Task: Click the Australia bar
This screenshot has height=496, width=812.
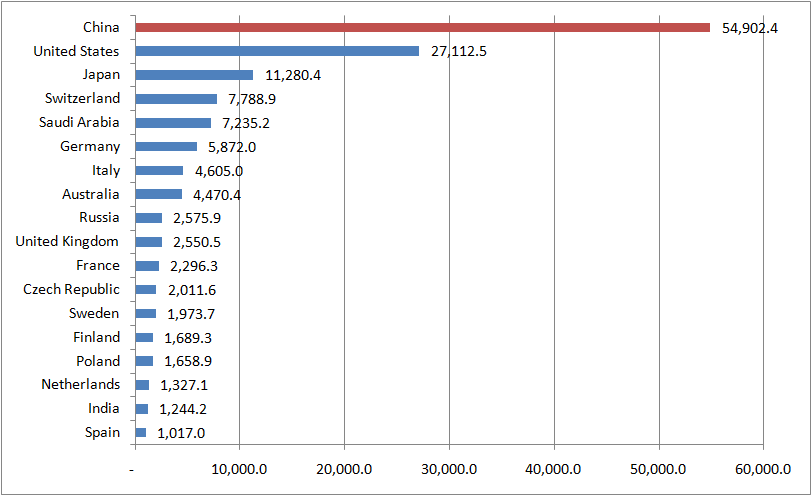Action: (159, 194)
